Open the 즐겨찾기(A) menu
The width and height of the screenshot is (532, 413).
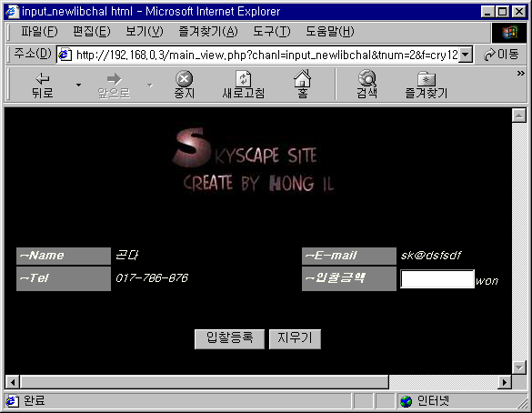pyautogui.click(x=208, y=32)
